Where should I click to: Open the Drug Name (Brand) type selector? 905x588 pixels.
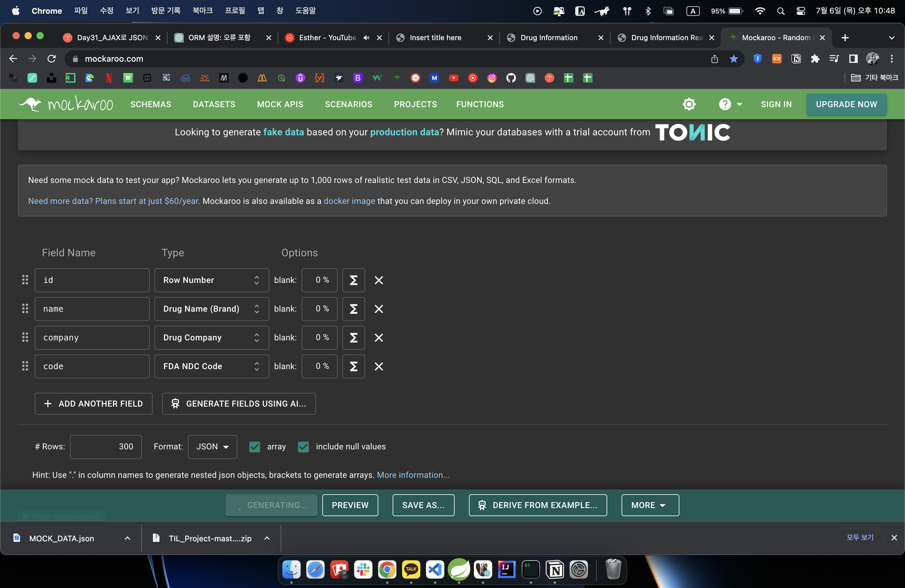pyautogui.click(x=211, y=309)
